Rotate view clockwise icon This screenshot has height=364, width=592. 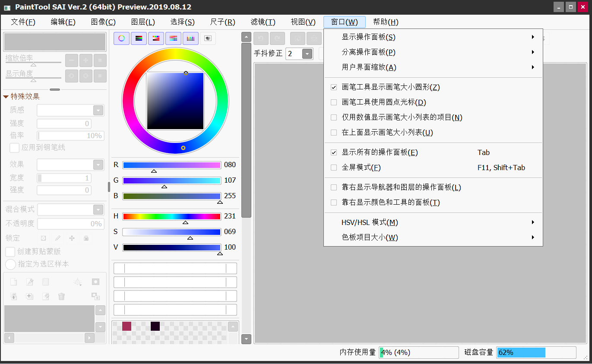86,76
